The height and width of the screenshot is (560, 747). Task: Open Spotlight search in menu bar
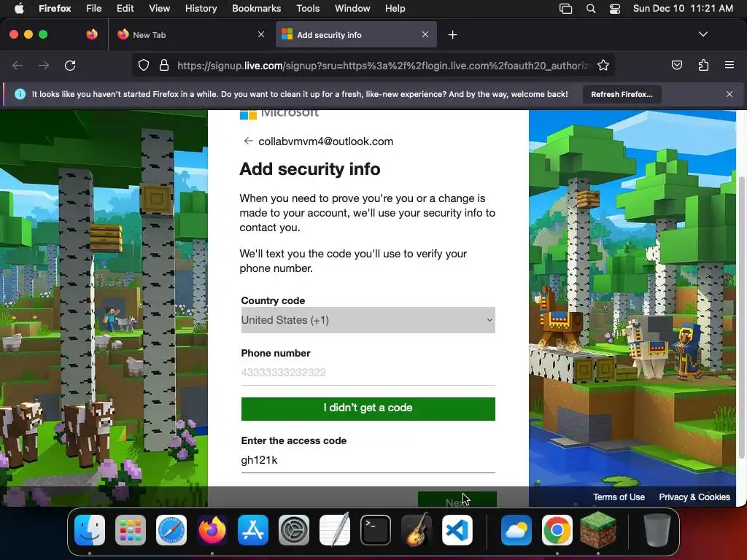[x=591, y=9]
